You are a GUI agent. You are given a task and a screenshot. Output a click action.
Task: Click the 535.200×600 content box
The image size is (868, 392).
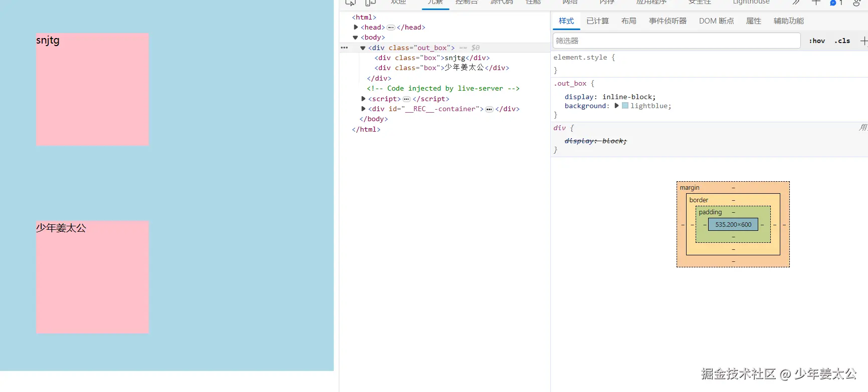(x=733, y=225)
